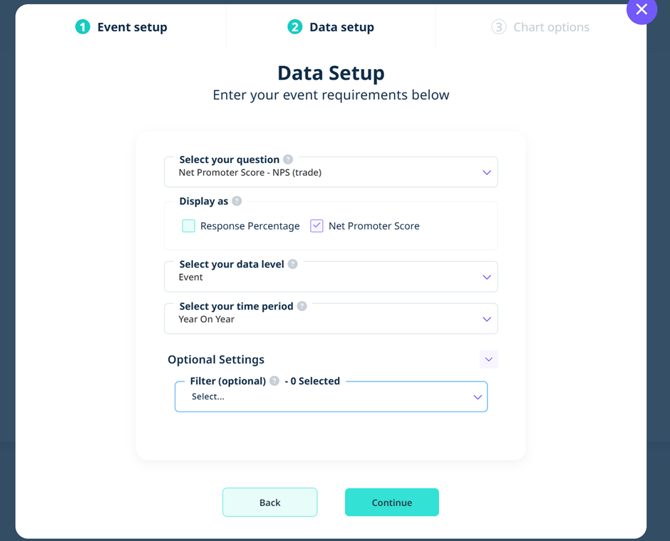Click help icon next to Display as
The height and width of the screenshot is (541, 670).
[237, 201]
